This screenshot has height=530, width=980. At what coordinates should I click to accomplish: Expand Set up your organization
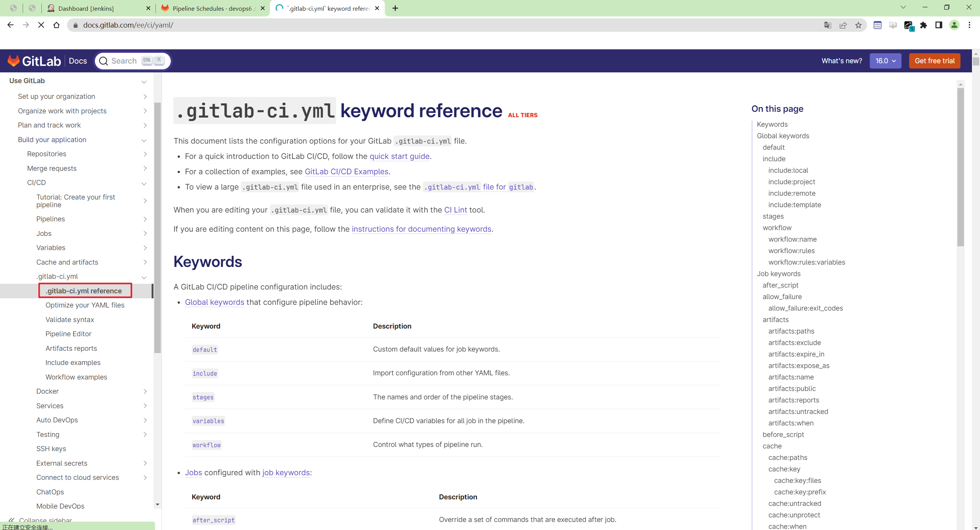pos(145,97)
